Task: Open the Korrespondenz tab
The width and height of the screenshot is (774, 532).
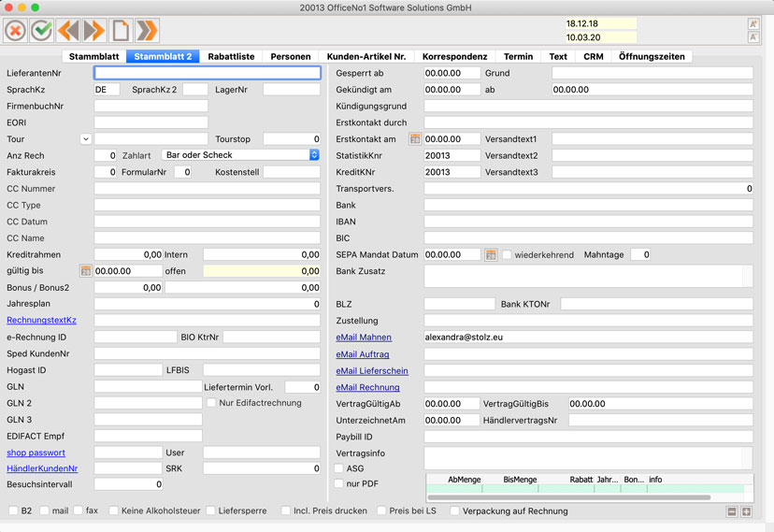Action: pyautogui.click(x=454, y=56)
